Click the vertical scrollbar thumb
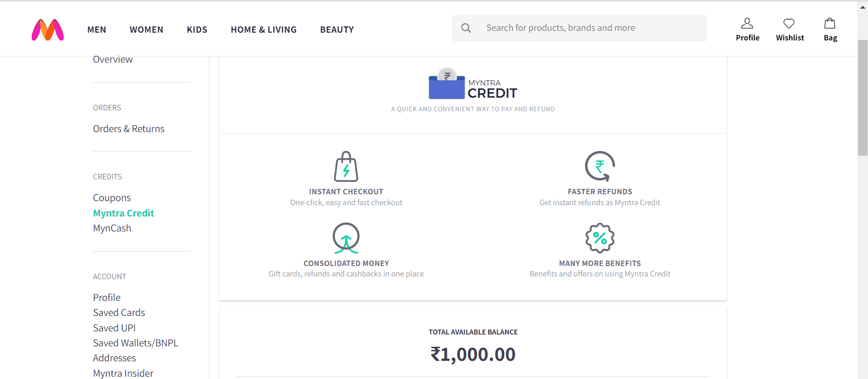 click(863, 91)
